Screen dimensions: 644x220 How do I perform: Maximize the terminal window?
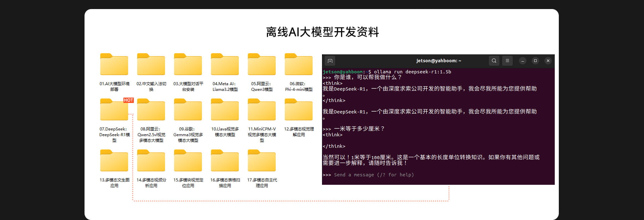(535, 61)
